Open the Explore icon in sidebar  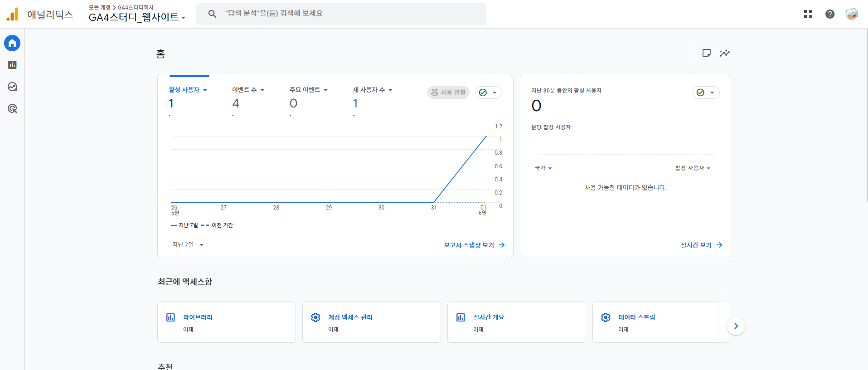(12, 87)
